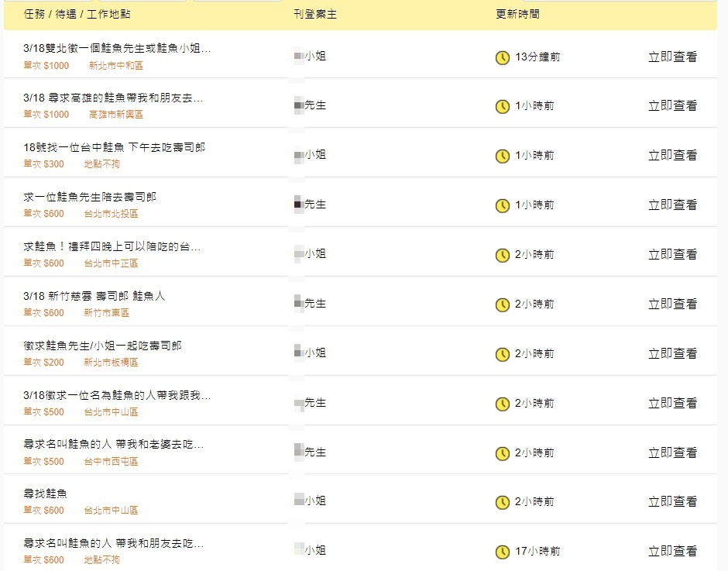Open the task 求一位鮭魚先生陪去壽司郎

pos(90,197)
